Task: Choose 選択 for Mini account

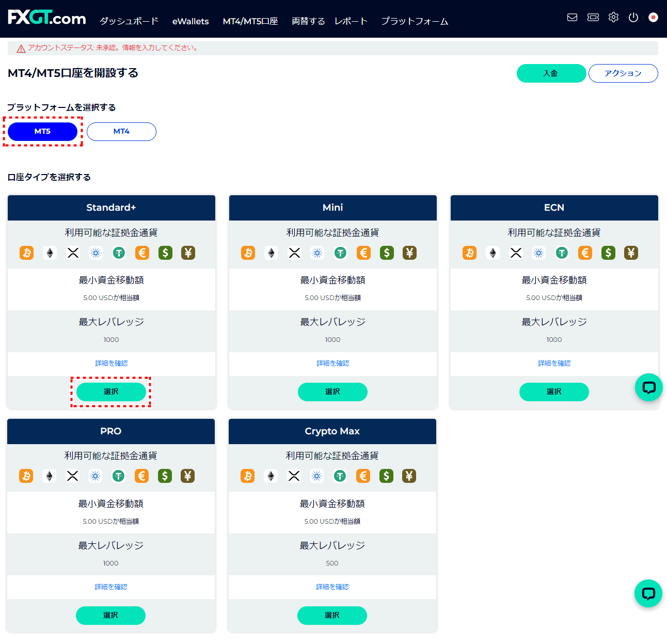Action: click(x=332, y=392)
